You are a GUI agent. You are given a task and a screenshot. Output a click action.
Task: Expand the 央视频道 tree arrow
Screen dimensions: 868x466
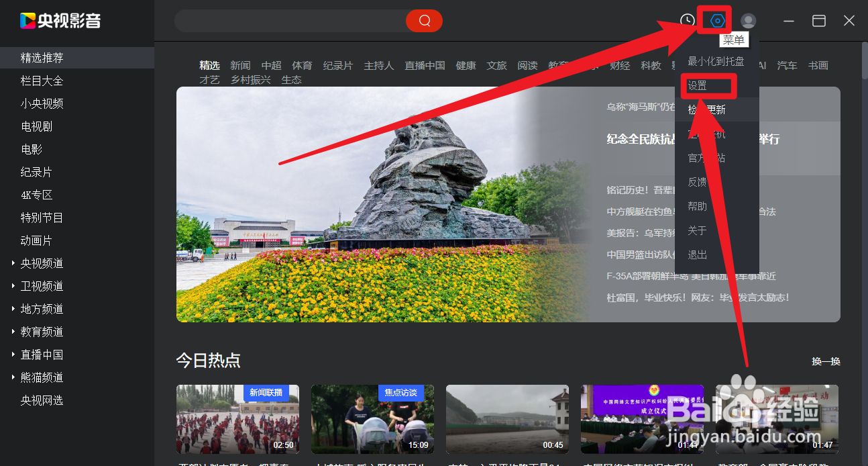(x=13, y=263)
